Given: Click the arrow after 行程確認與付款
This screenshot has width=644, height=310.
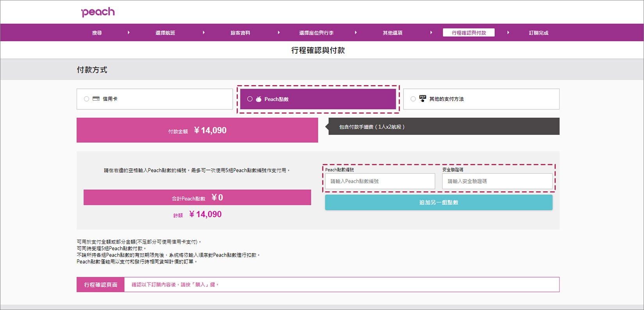Looking at the screenshot, I should tap(508, 32).
